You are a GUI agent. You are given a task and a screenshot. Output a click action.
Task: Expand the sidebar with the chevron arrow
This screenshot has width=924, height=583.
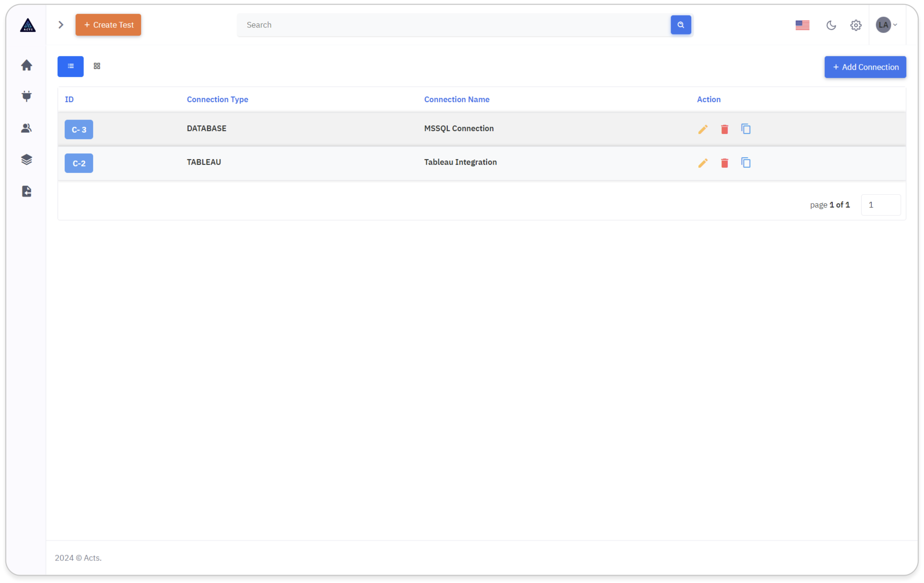pyautogui.click(x=60, y=25)
